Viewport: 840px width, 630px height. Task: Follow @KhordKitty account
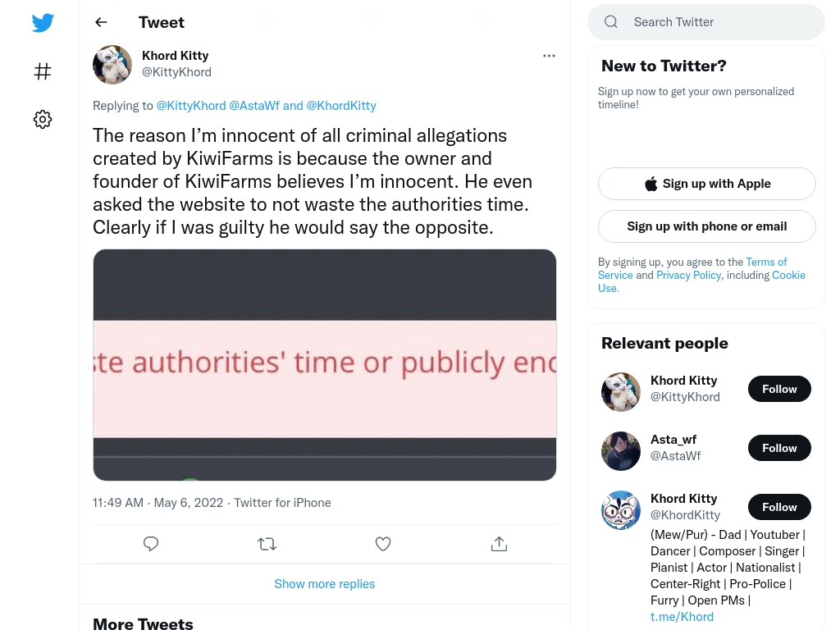coord(779,507)
